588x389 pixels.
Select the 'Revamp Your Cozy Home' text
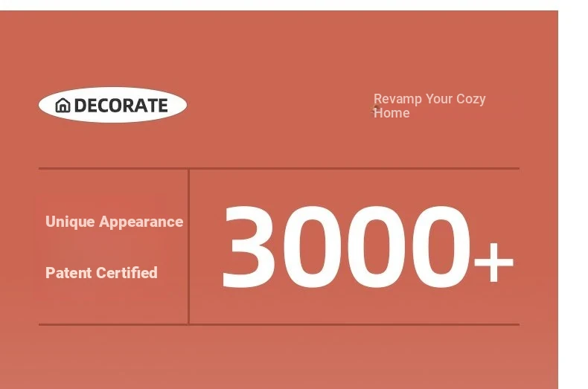tap(429, 106)
